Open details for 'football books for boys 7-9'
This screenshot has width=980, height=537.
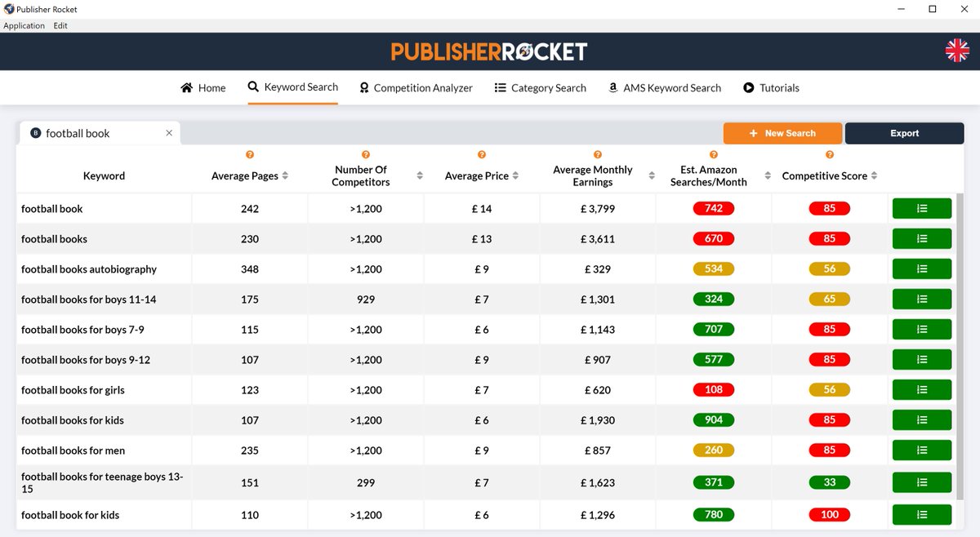[922, 330]
